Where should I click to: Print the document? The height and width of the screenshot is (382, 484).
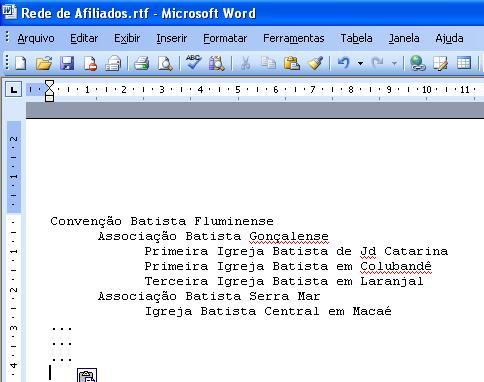click(x=142, y=63)
